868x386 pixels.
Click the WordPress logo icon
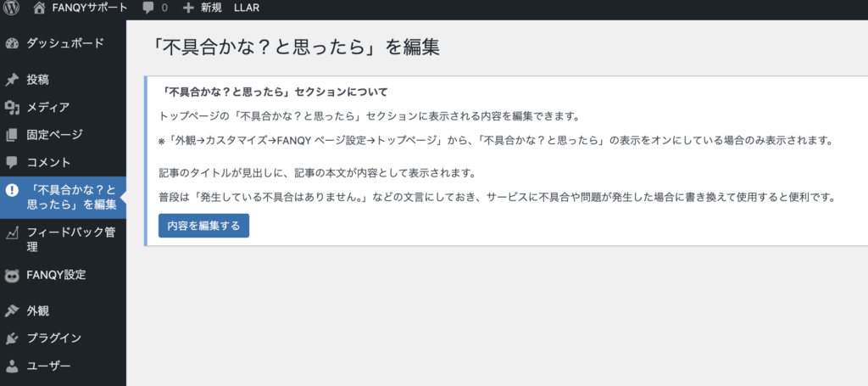pyautogui.click(x=12, y=8)
